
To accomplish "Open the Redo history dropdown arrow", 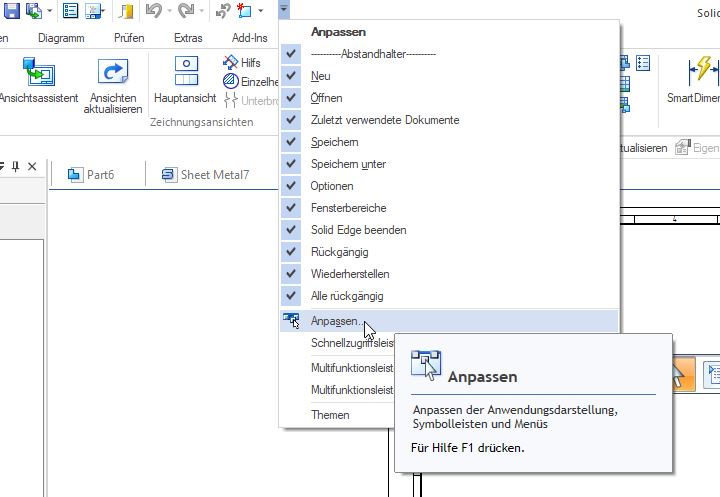I will [202, 10].
